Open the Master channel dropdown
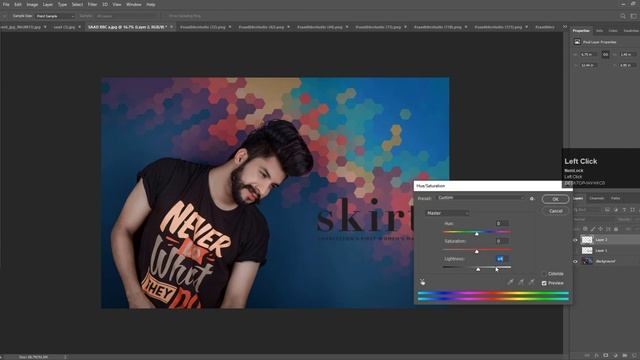 point(447,213)
